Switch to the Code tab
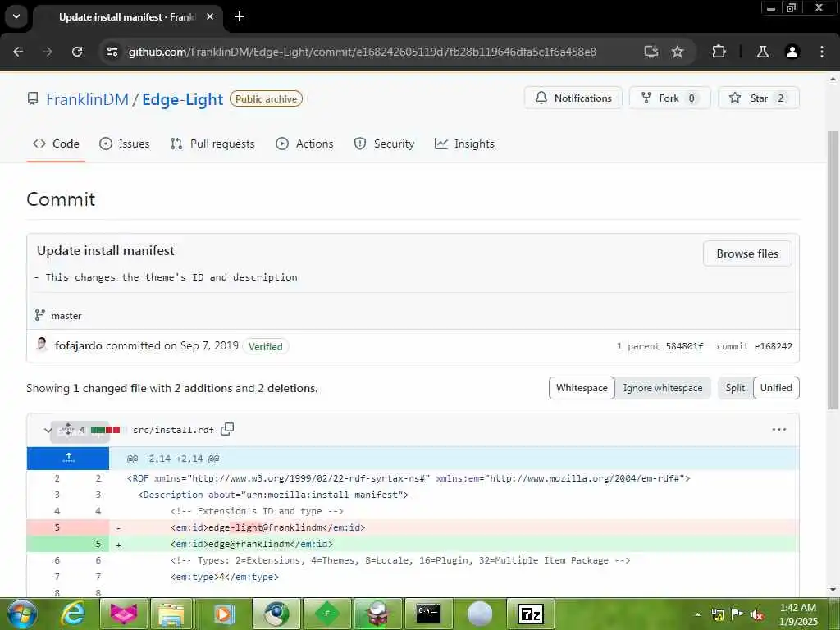 [x=56, y=144]
